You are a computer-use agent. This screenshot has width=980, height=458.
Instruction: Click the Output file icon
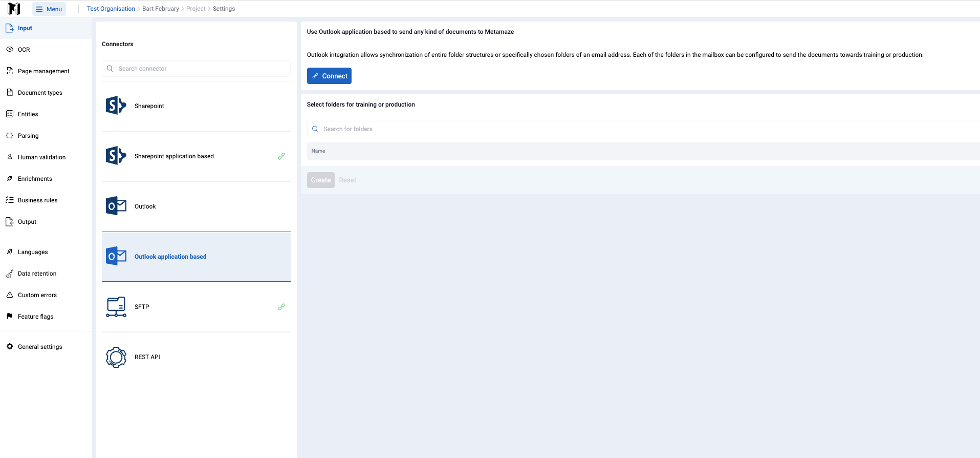point(10,221)
